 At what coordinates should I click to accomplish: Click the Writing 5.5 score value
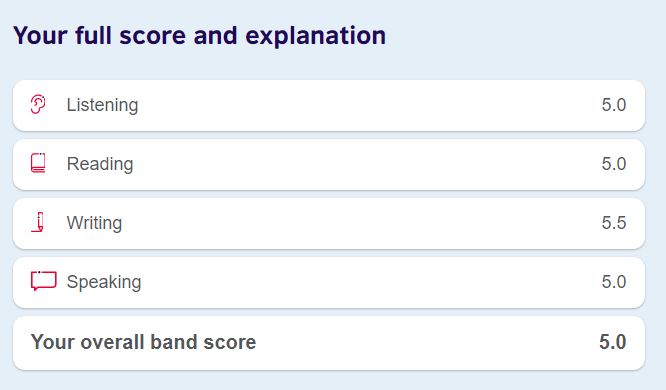(x=614, y=223)
